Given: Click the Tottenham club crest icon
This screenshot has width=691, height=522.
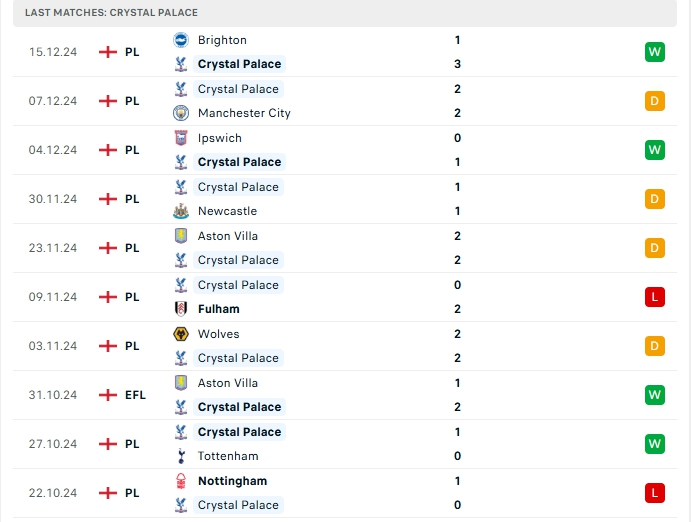Looking at the screenshot, I should [x=181, y=456].
